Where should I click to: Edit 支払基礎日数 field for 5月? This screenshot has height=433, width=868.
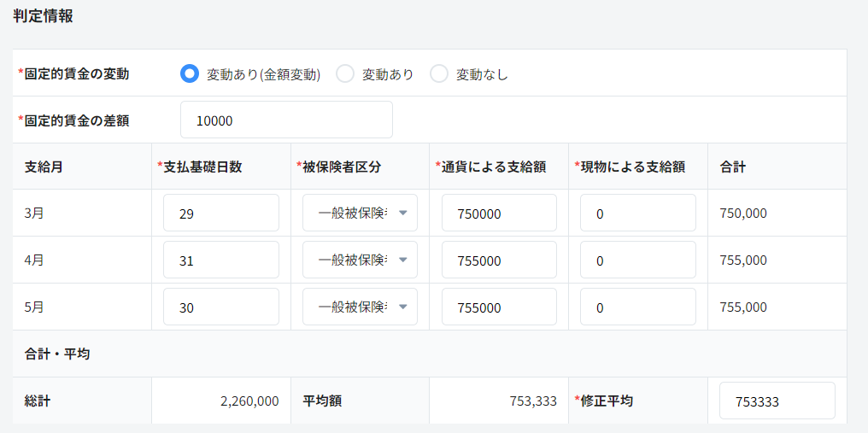220,307
